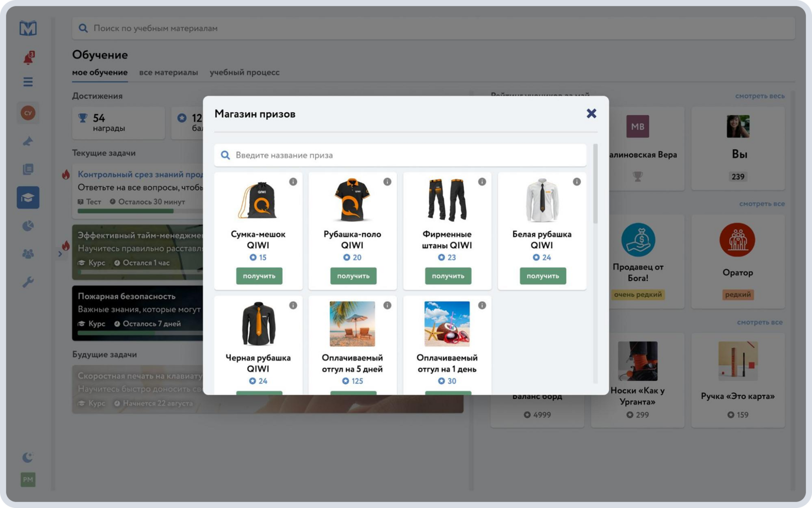Open the users group sidebar icon
Screen dimensions: 812x508
tap(28, 254)
